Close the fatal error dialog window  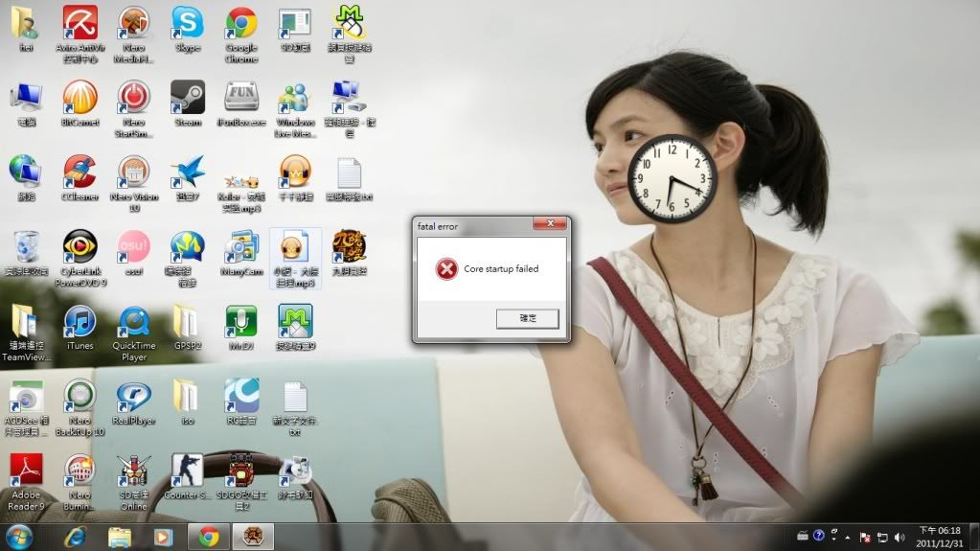[x=549, y=224]
